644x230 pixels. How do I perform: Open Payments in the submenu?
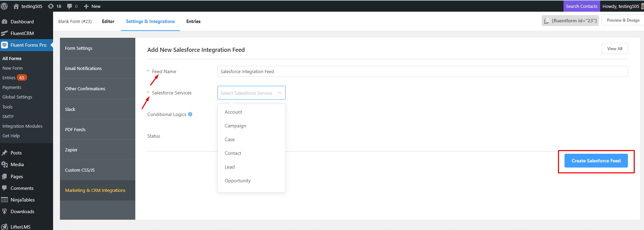tap(12, 87)
